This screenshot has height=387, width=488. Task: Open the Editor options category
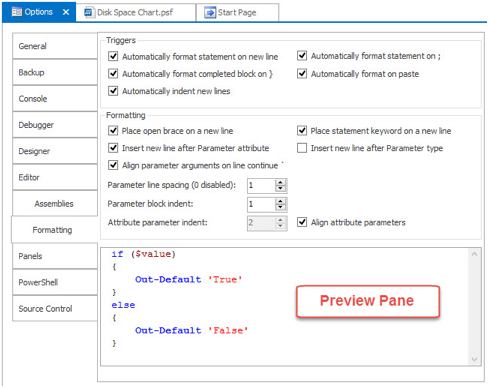point(55,177)
